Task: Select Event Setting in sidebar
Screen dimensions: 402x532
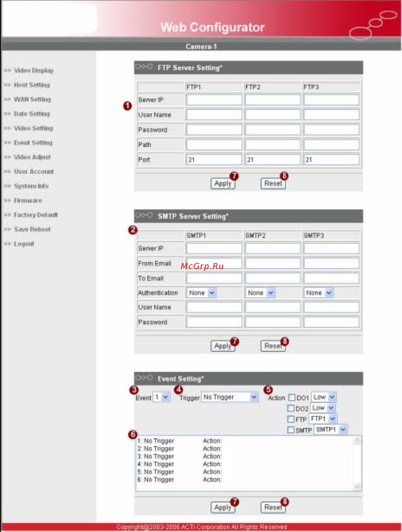Action: [33, 143]
